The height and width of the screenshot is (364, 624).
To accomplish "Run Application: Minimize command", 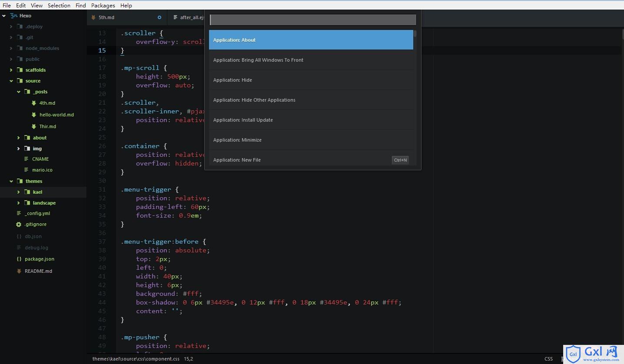I will pyautogui.click(x=311, y=140).
